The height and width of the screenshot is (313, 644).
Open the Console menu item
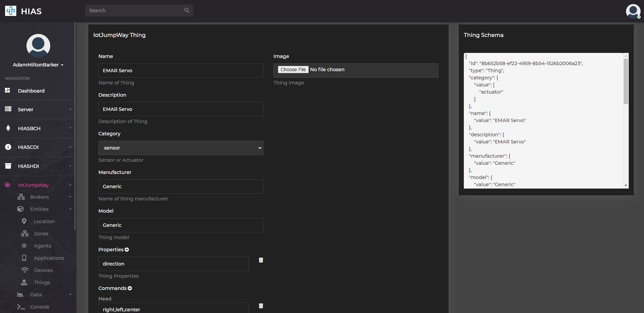[x=40, y=307]
